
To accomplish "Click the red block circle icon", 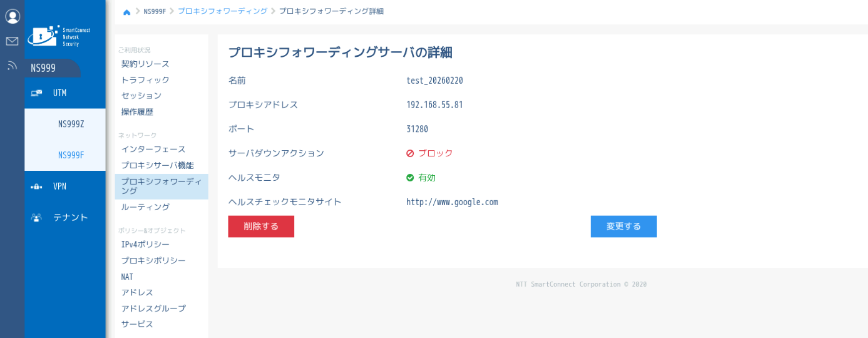I will 410,153.
